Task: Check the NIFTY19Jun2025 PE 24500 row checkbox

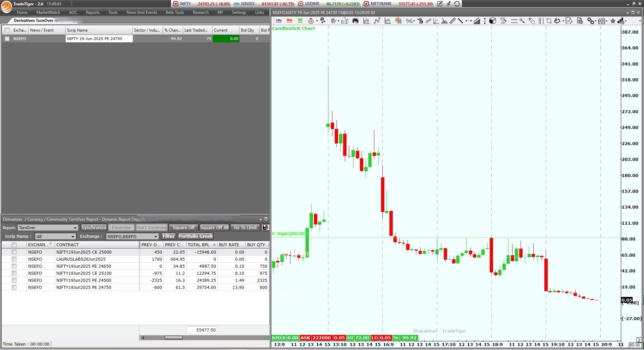Action: (x=14, y=280)
